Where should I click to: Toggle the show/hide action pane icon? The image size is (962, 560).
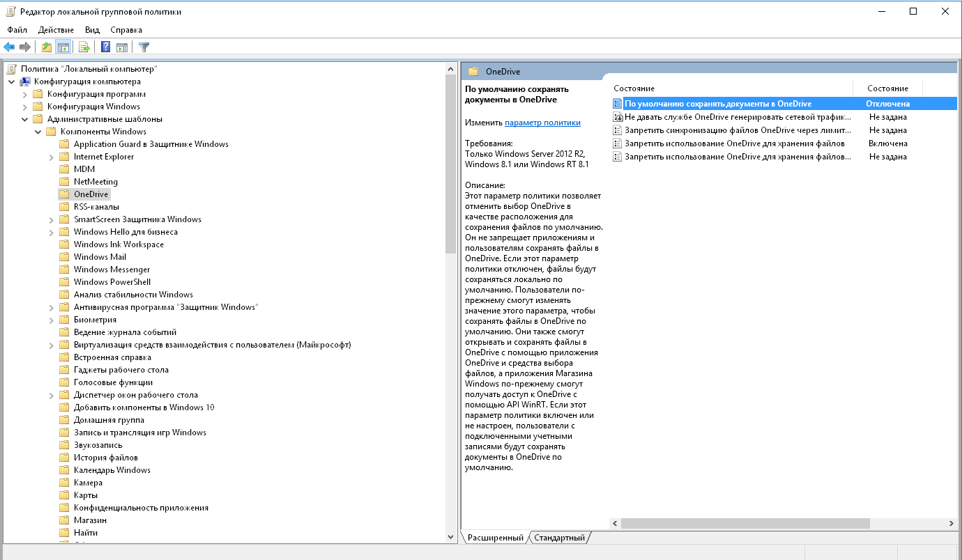point(122,47)
